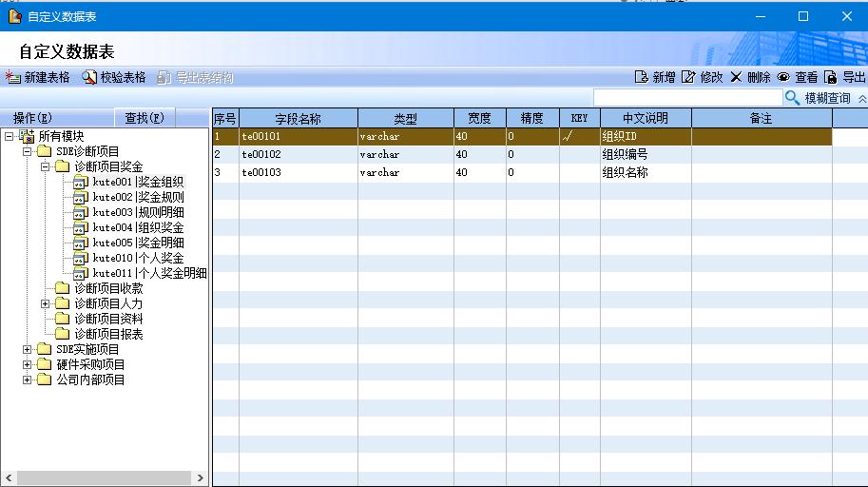Open kute010 个人奖金 table node
The image size is (868, 487).
pyautogui.click(x=137, y=258)
